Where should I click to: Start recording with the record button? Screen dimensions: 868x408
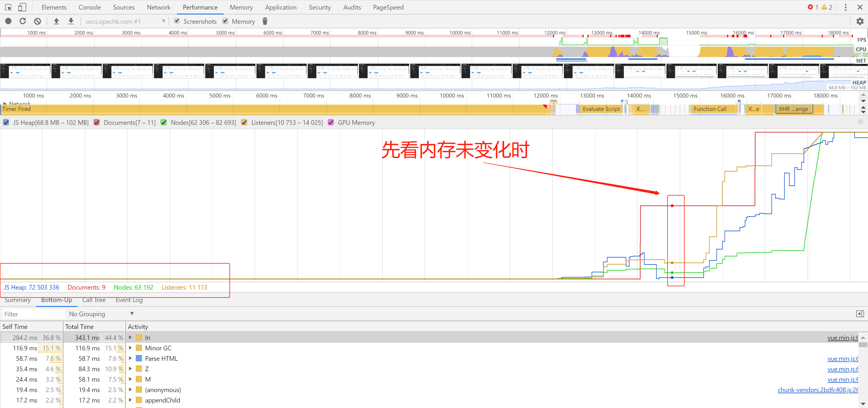(x=8, y=21)
